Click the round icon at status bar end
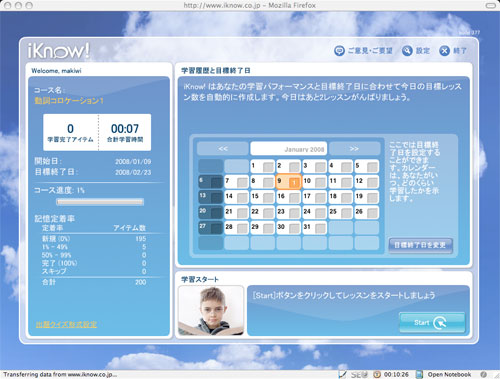The height and width of the screenshot is (379, 500). 484,374
